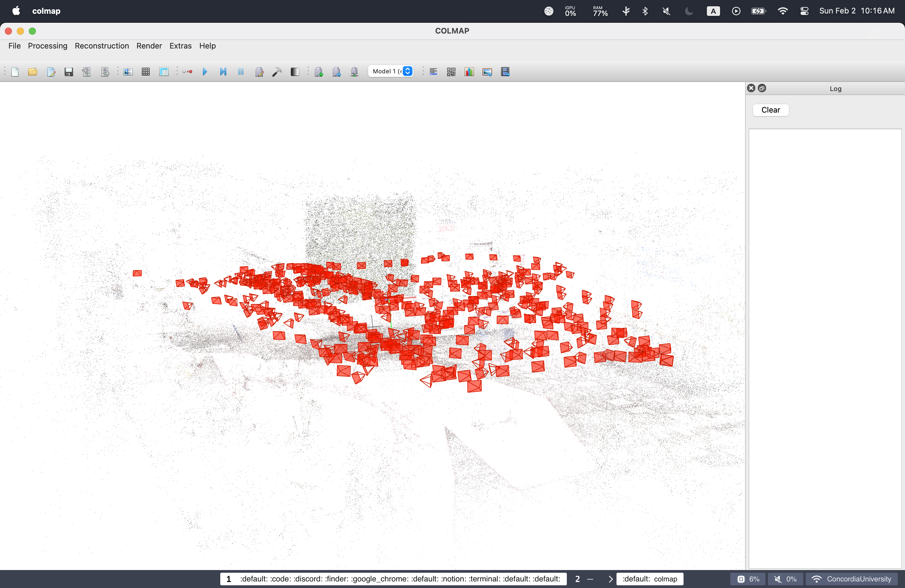Open Feature matching via the grid icon
This screenshot has width=905, height=588.
pyautogui.click(x=146, y=72)
